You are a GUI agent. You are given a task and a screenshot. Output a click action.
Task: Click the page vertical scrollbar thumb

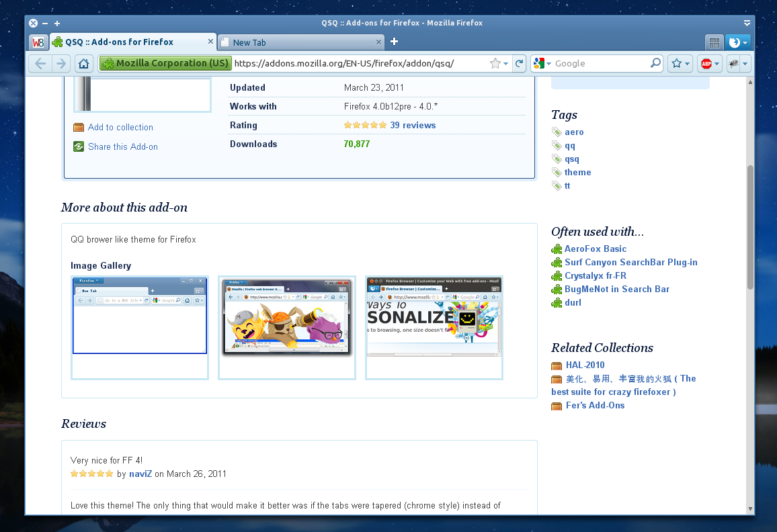coord(750,227)
